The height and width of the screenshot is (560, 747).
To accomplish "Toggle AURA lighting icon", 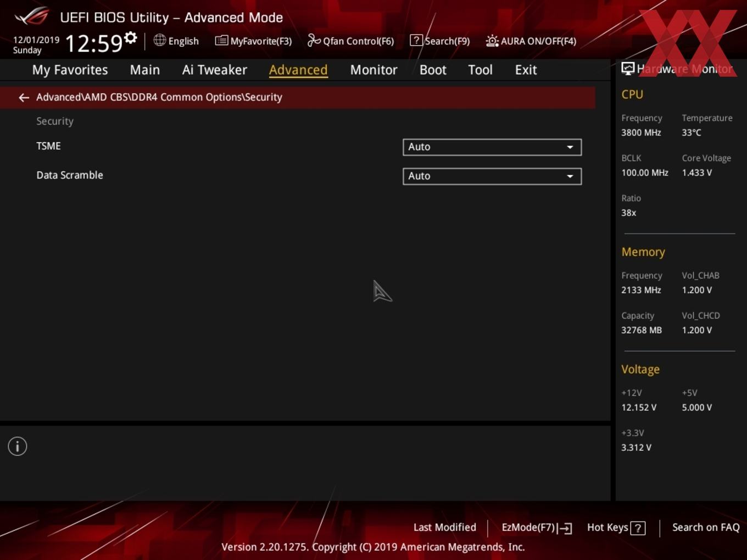I will point(492,41).
